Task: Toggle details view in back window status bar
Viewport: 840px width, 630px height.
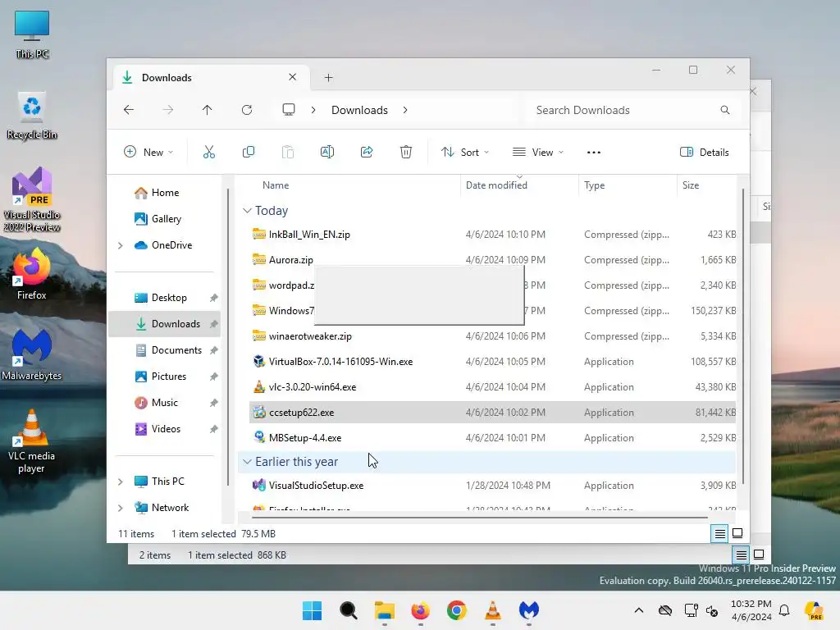Action: tap(741, 555)
